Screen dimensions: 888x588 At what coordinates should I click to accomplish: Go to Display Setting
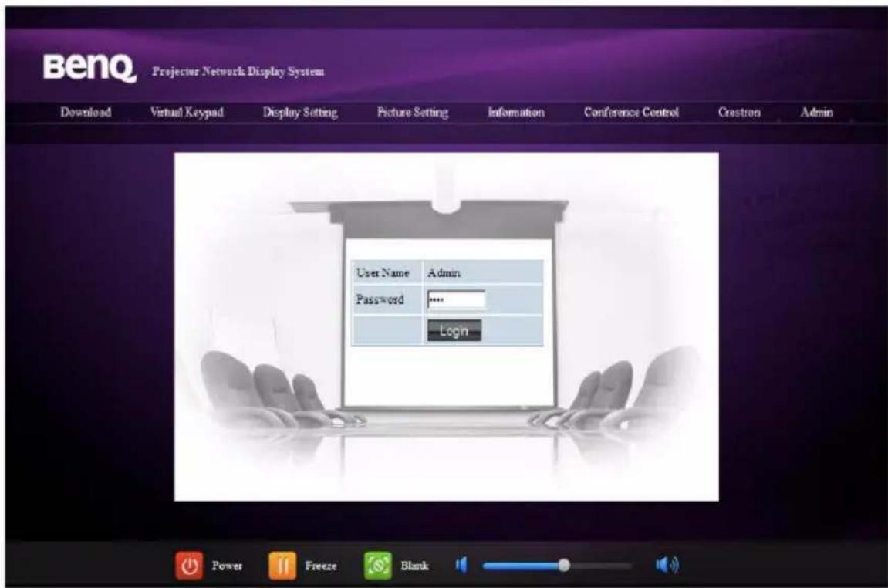click(x=300, y=112)
